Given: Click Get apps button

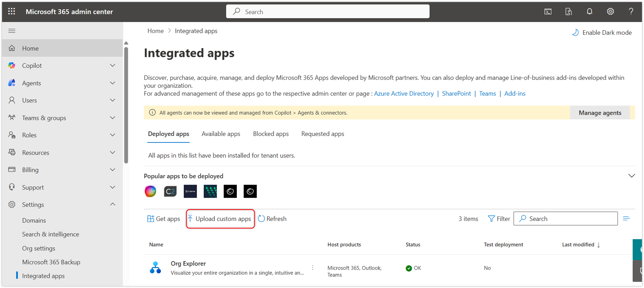Looking at the screenshot, I should [x=163, y=219].
